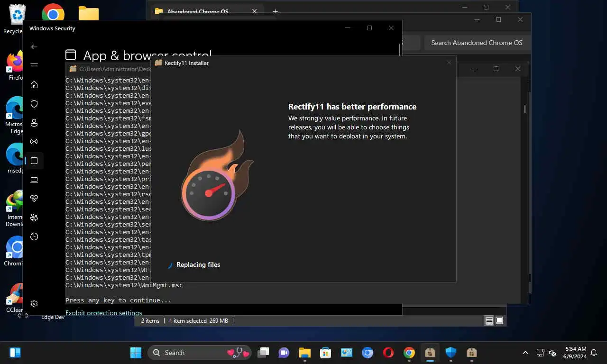Close the Abandoned Chrome OS tab
The width and height of the screenshot is (607, 364).
pos(255,11)
